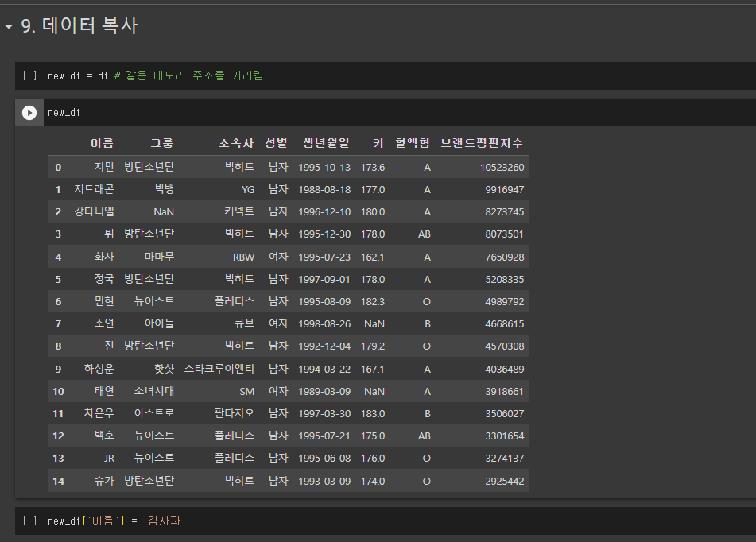This screenshot has width=756, height=542.
Task: Click the row index 0
Action: [x=58, y=168]
